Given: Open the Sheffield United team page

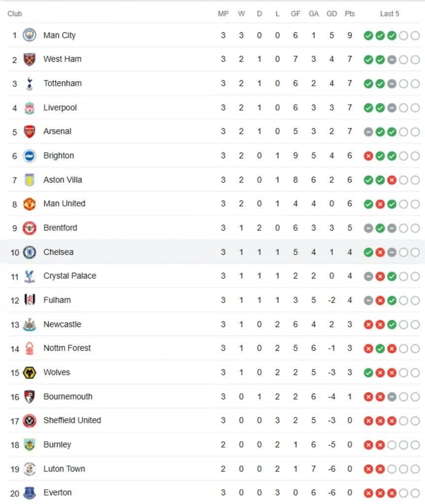Looking at the screenshot, I should pos(72,420).
